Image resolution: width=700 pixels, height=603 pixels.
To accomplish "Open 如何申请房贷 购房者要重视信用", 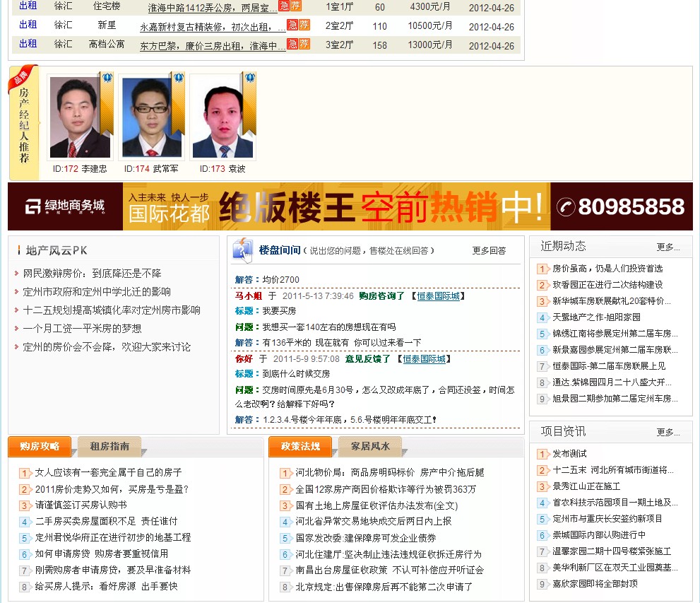I will coord(102,554).
